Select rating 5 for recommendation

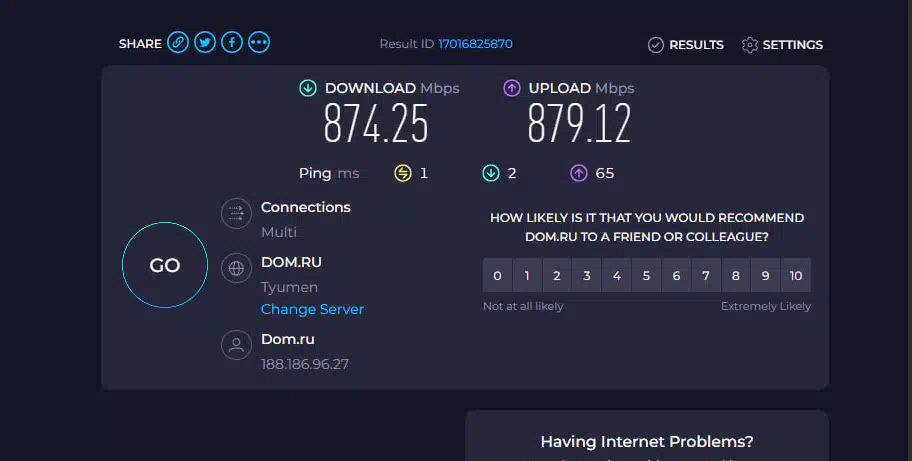[647, 275]
